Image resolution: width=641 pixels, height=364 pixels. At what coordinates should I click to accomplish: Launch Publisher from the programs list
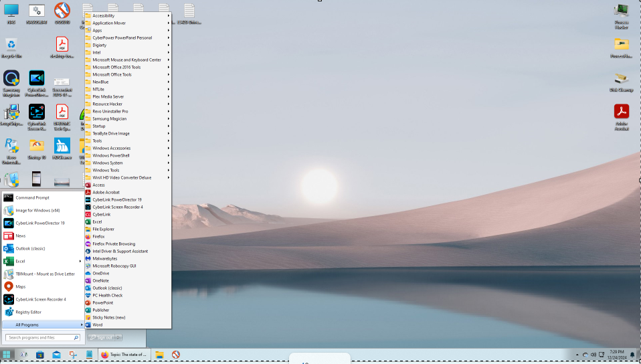click(x=128, y=310)
